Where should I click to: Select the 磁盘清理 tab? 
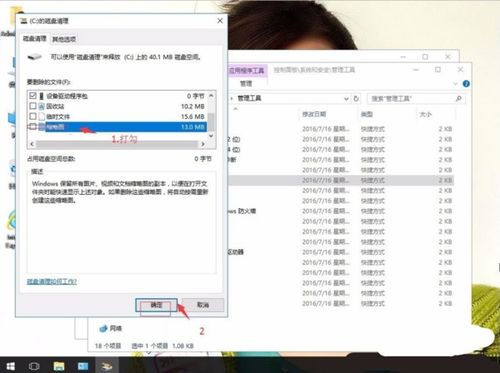(35, 39)
